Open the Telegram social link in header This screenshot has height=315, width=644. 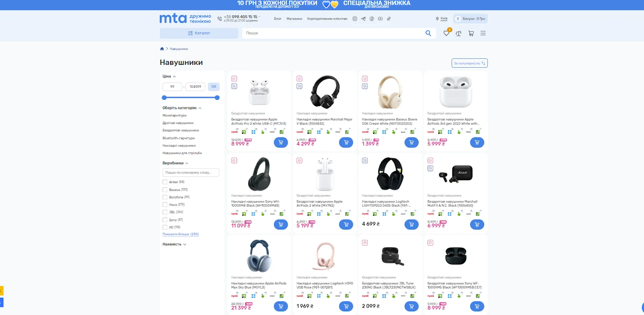tap(363, 19)
